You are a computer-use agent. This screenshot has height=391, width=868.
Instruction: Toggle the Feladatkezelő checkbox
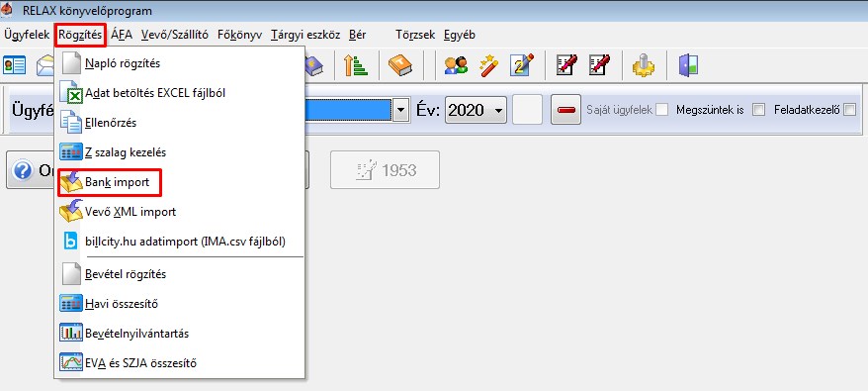(x=850, y=110)
